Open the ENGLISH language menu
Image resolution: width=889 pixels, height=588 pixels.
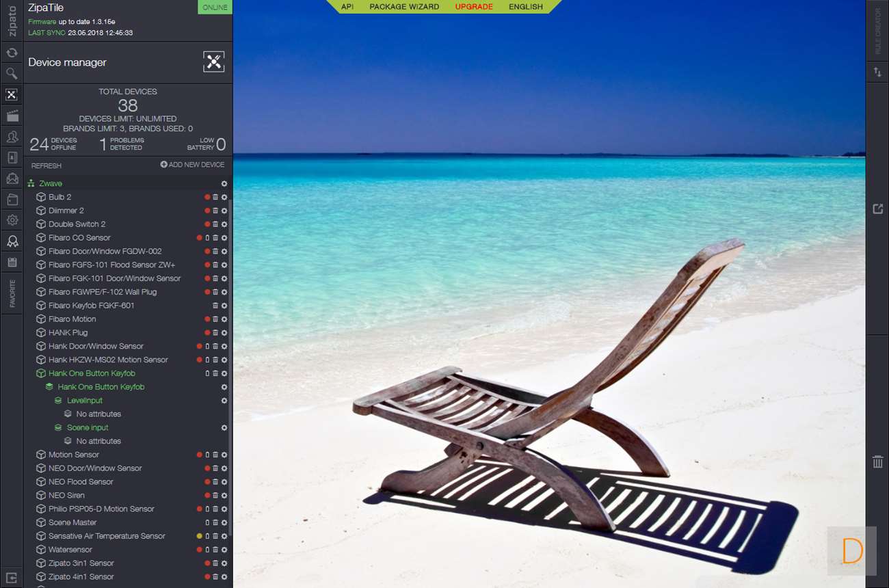526,7
